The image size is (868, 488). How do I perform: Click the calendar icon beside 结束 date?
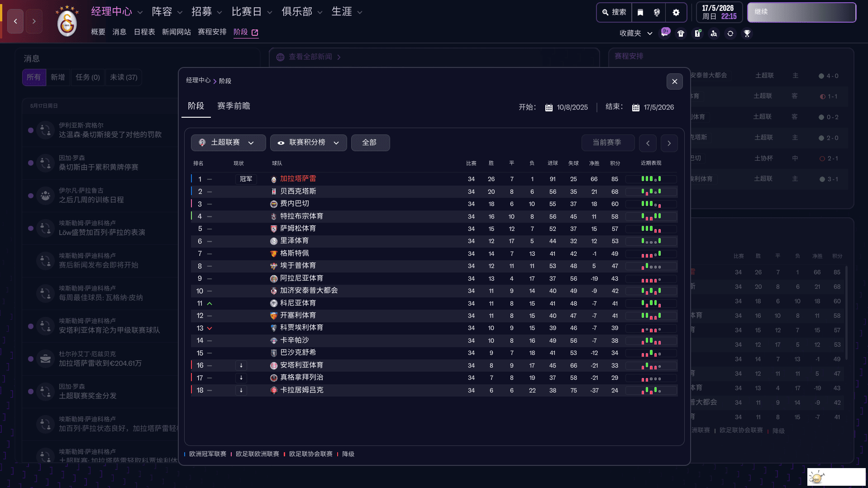pos(635,107)
